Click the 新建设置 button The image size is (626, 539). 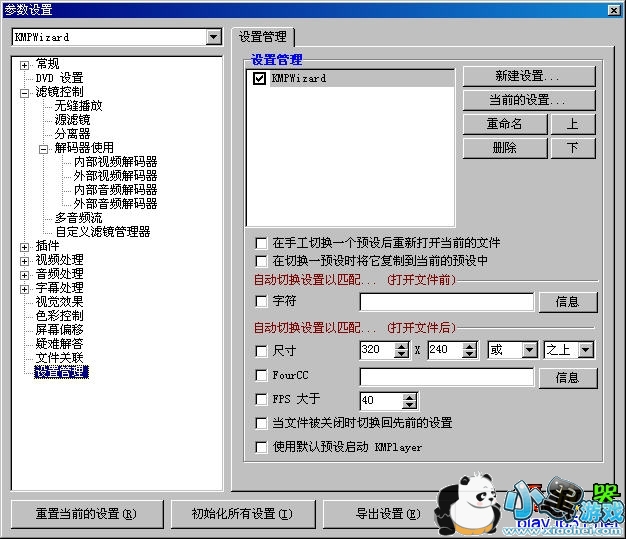(x=529, y=76)
